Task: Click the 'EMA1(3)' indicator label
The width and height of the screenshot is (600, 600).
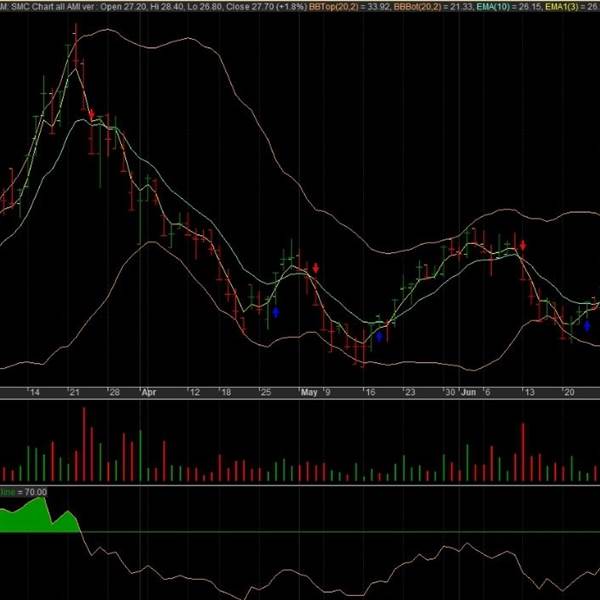Action: pyautogui.click(x=562, y=7)
